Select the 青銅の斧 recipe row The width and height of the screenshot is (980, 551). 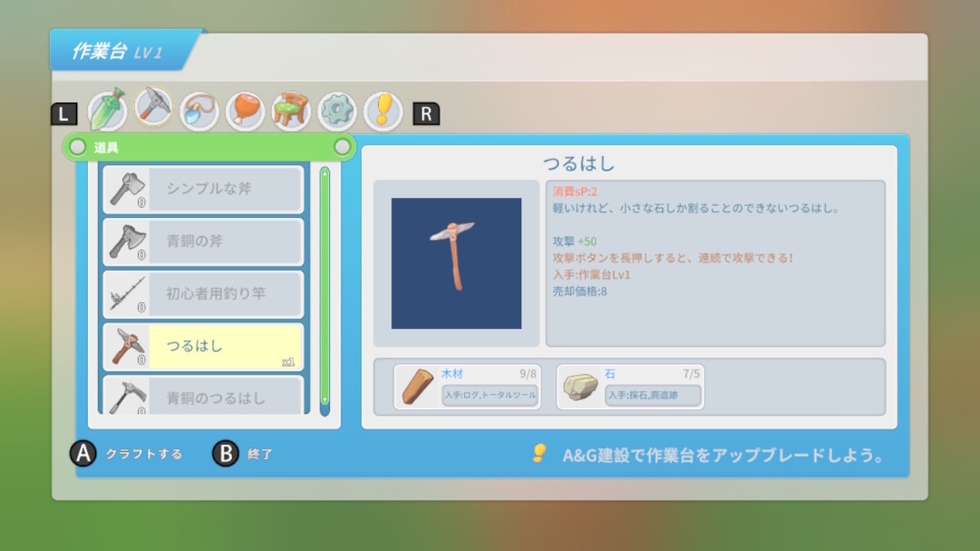(203, 242)
